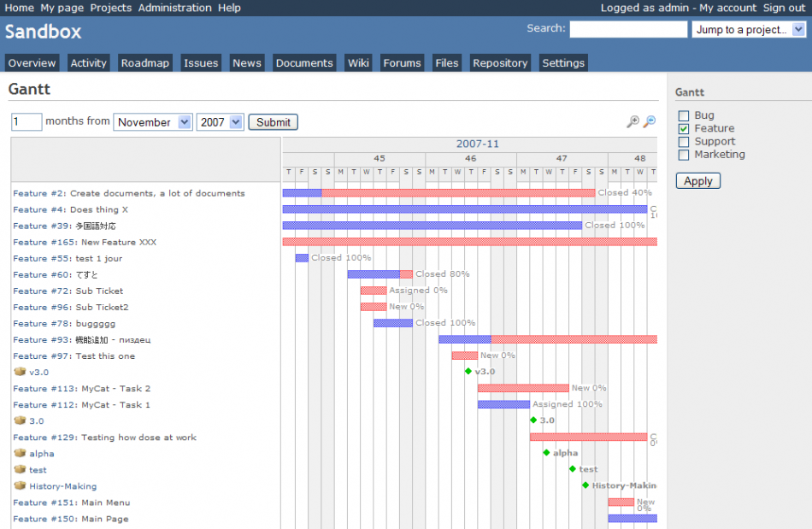This screenshot has width=812, height=529.
Task: Click the package icon beside v3.0
Action: (x=20, y=372)
